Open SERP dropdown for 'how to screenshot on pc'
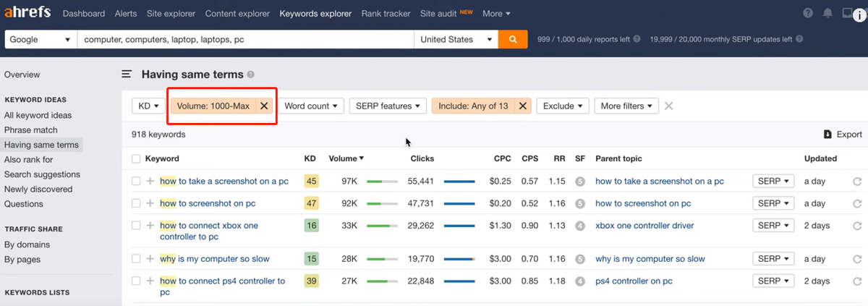 [x=773, y=203]
